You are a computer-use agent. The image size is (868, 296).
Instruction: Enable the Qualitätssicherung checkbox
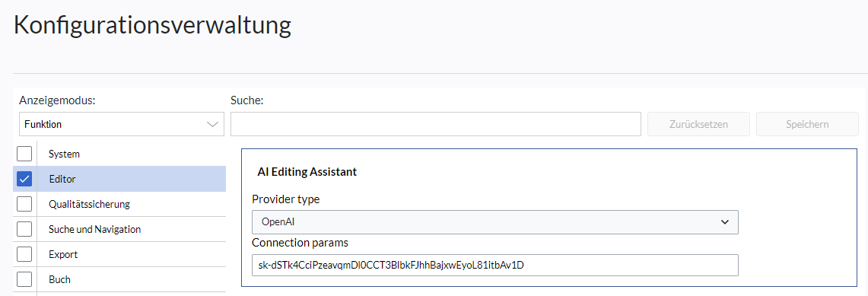(24, 204)
